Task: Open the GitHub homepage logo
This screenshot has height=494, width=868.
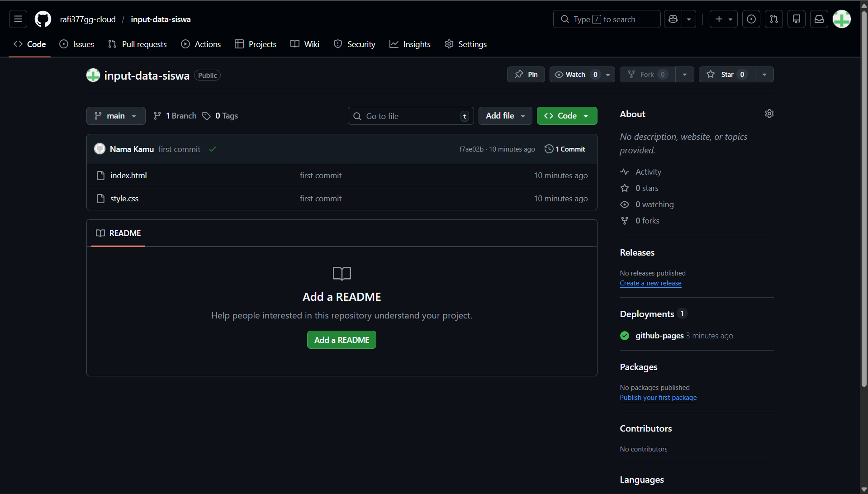Action: click(x=43, y=19)
